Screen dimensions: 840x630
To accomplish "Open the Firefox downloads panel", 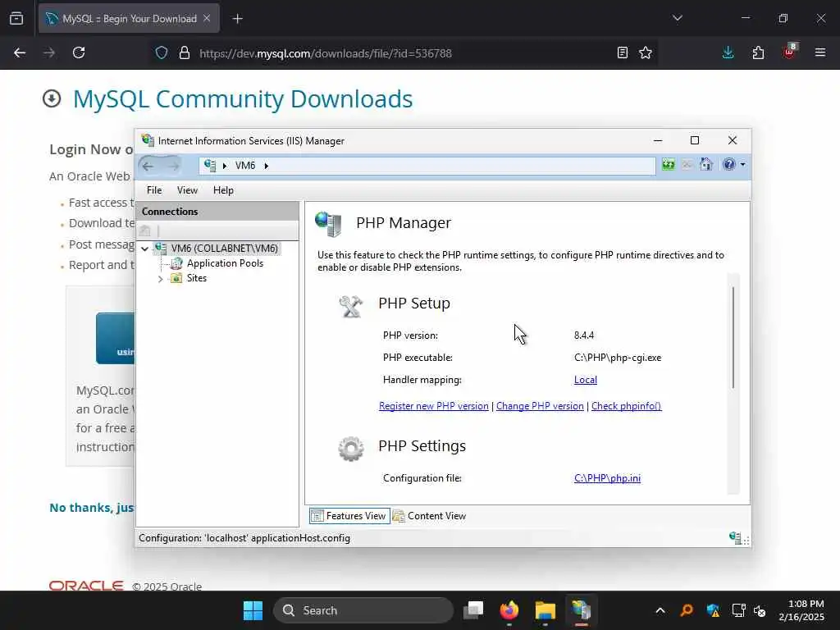I will pyautogui.click(x=728, y=53).
